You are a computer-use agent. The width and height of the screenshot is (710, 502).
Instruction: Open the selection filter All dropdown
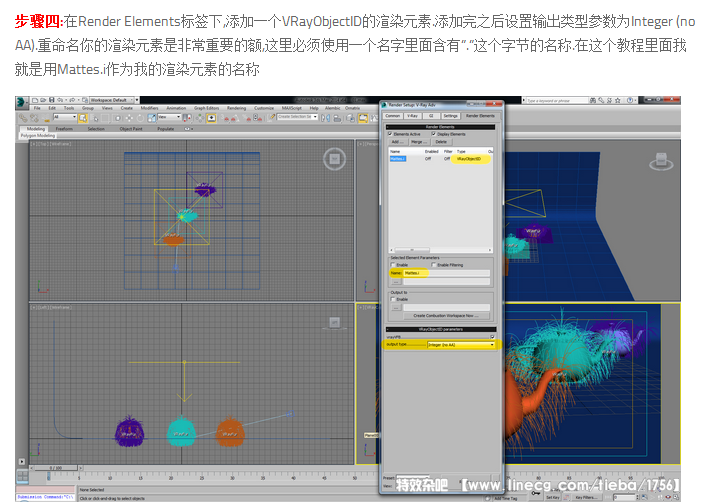click(x=65, y=117)
